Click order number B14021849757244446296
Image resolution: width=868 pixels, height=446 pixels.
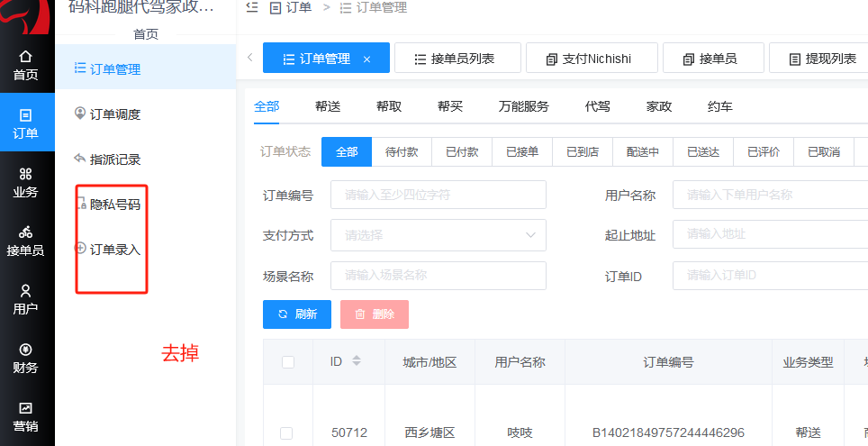pos(668,432)
